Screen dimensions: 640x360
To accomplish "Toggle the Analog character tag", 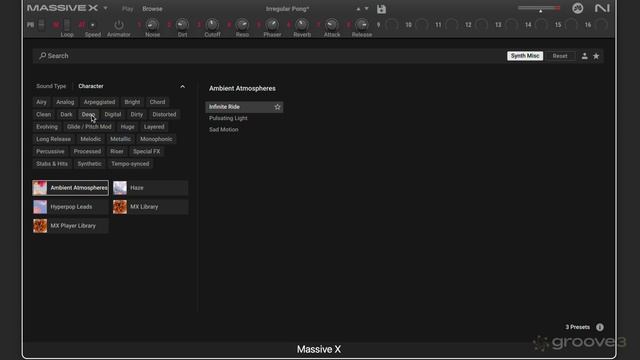I will coord(65,102).
